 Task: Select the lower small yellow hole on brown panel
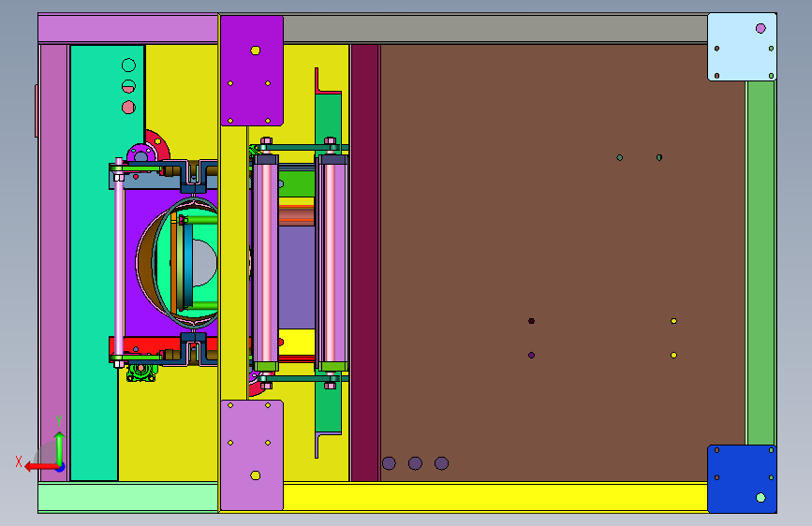click(673, 355)
